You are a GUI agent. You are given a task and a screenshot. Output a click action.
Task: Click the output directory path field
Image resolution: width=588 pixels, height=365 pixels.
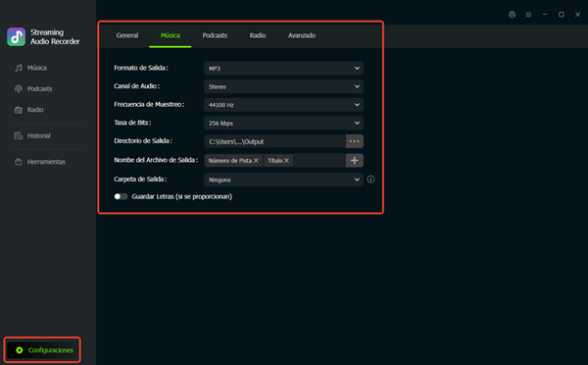click(x=274, y=141)
